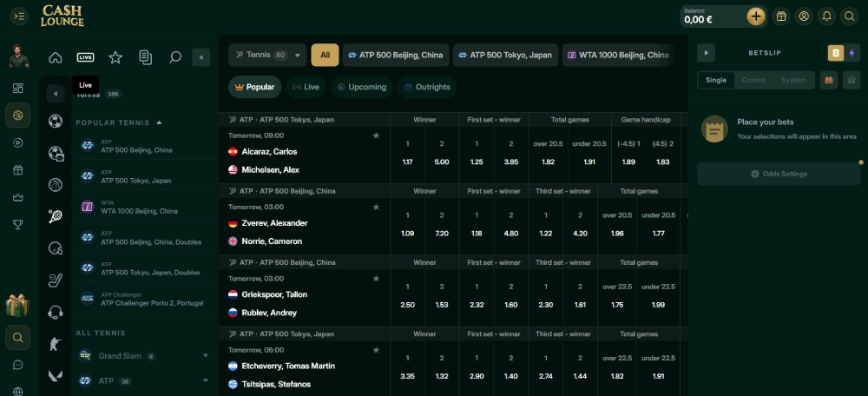This screenshot has height=396, width=868.
Task: Filter by WTA 1000 Beijing, China tab
Action: [x=619, y=55]
